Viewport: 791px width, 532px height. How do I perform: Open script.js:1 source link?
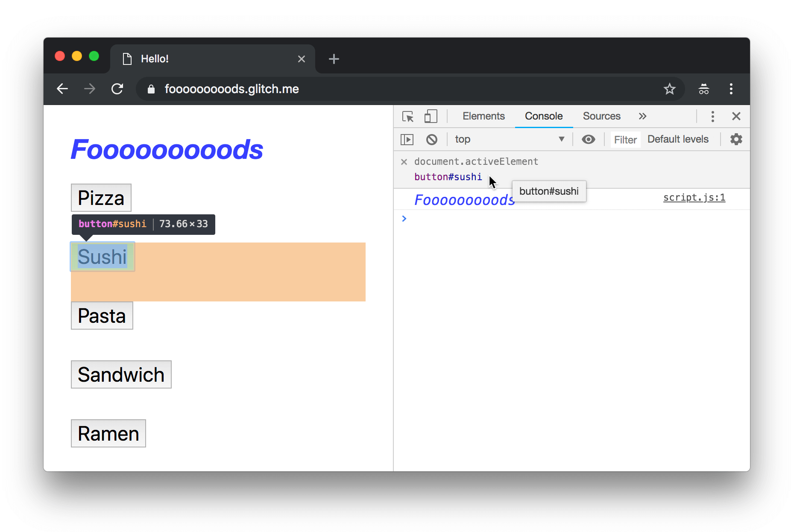click(x=694, y=197)
